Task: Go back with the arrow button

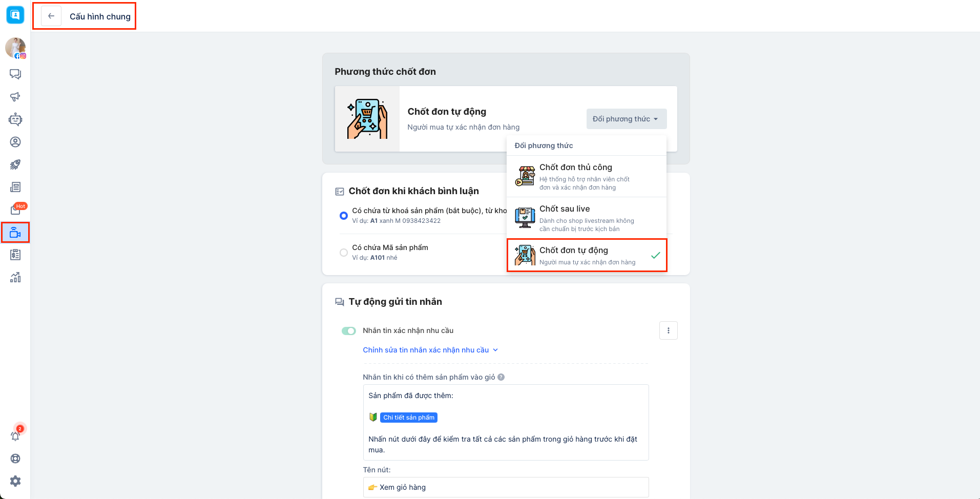Action: tap(51, 16)
